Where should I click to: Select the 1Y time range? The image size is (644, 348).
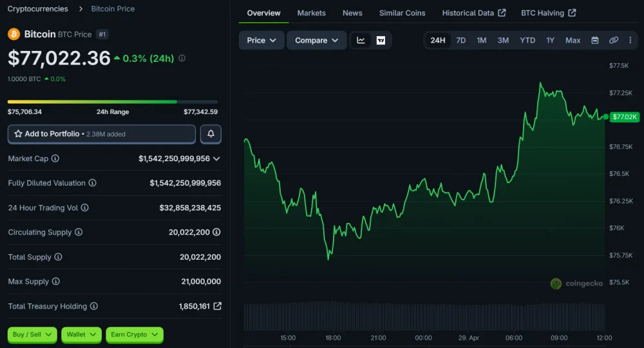click(551, 40)
